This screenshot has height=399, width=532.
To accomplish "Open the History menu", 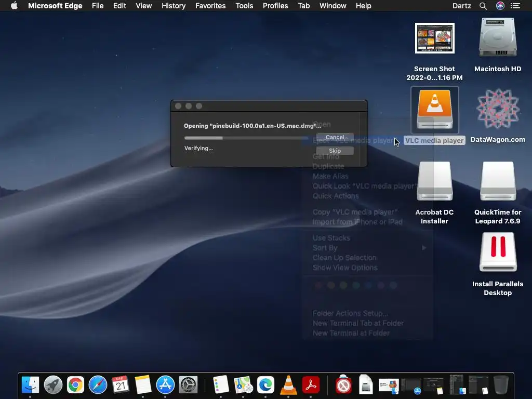I will (x=174, y=6).
